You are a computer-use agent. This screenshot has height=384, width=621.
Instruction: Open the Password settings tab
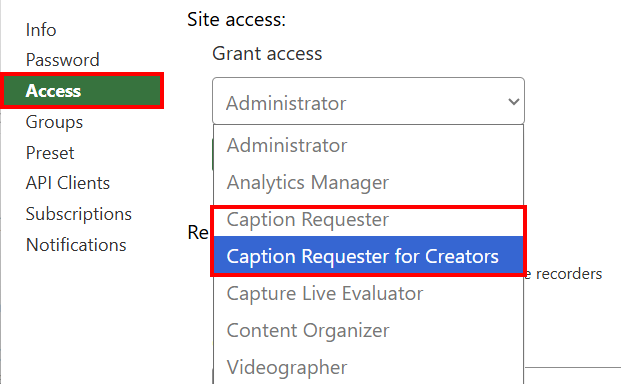coord(63,60)
